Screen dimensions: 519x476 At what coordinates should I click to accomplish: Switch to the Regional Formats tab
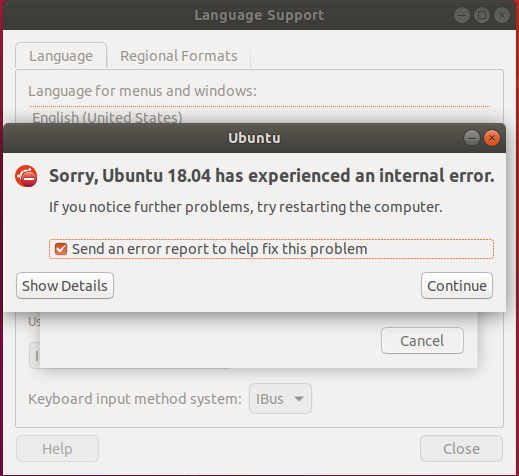(179, 56)
